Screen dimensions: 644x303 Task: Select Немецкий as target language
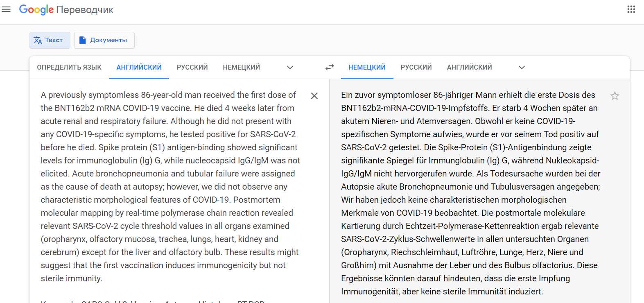(x=367, y=67)
